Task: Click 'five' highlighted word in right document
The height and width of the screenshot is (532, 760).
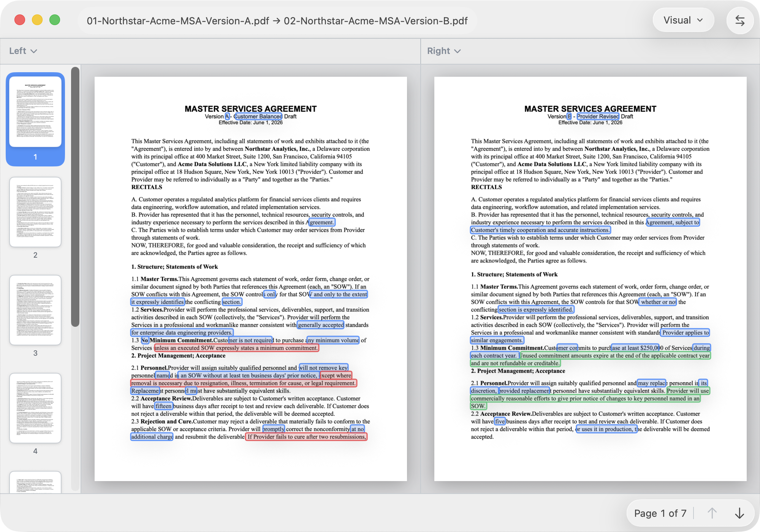Action: tap(500, 421)
